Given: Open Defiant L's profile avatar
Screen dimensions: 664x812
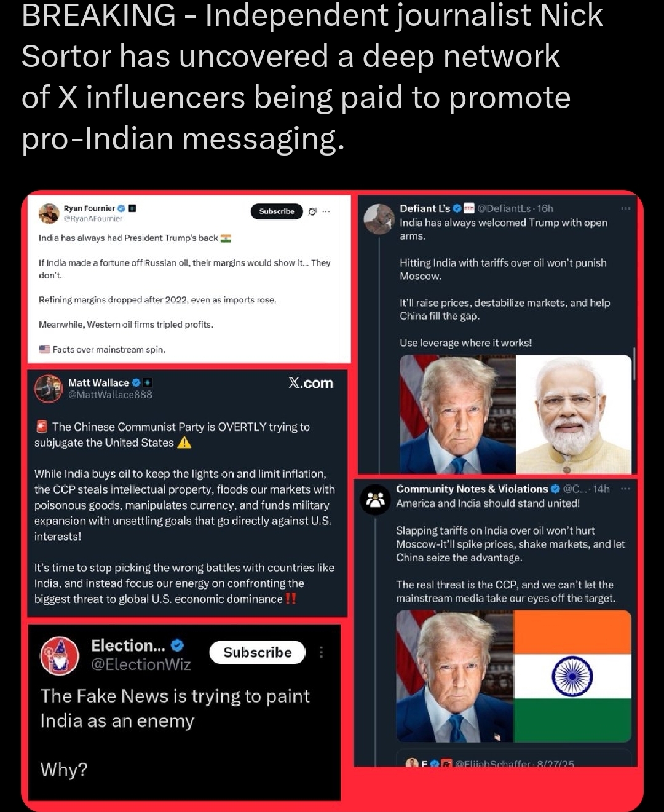Looking at the screenshot, I should coord(379,219).
